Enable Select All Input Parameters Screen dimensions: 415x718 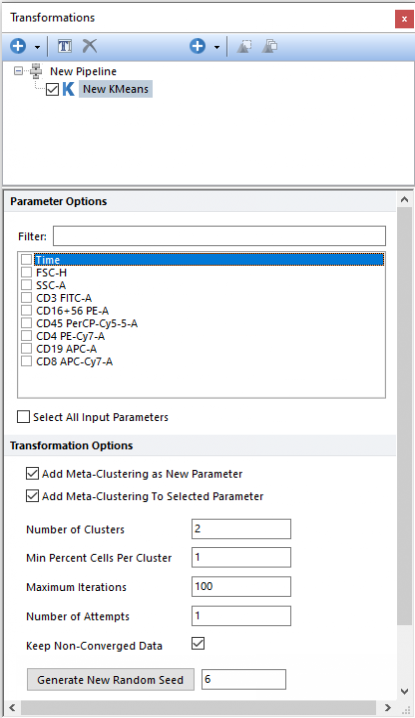tap(23, 417)
